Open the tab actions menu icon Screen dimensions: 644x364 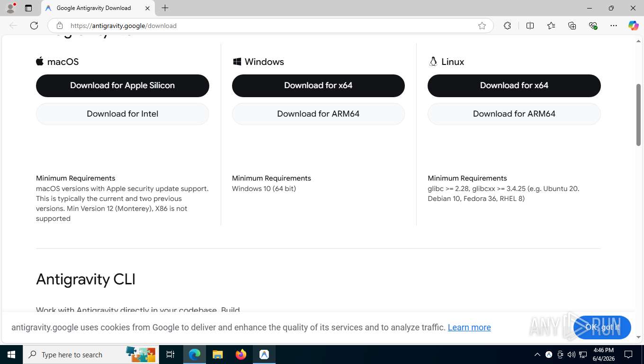click(x=28, y=8)
